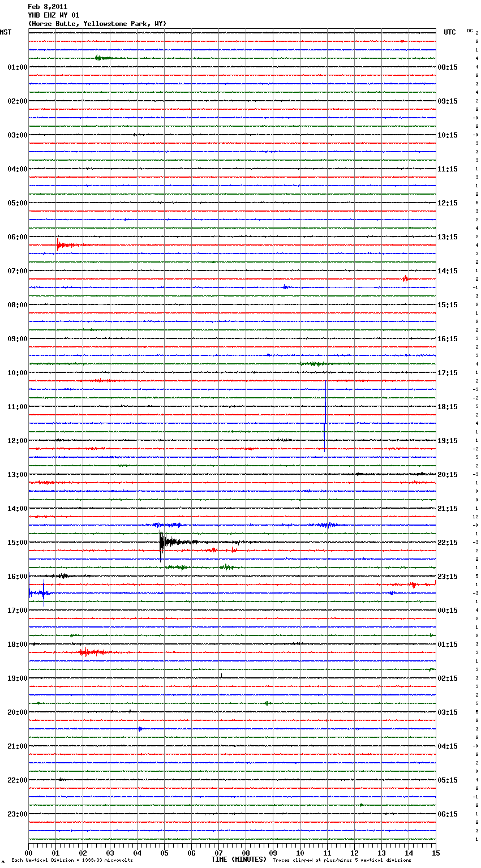Click the '04:15' UTC time label
The image size is (481, 868).
pyautogui.click(x=448, y=746)
